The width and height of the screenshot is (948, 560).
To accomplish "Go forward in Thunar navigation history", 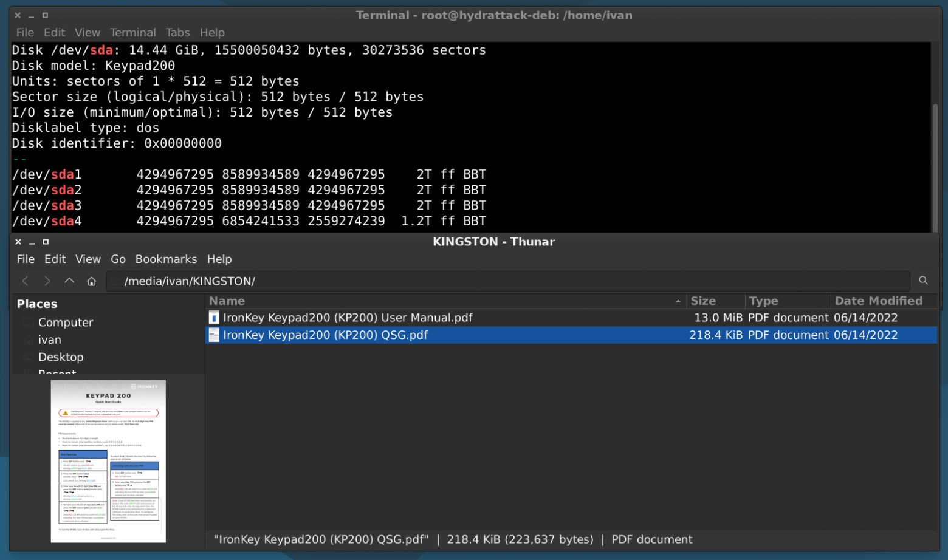I will tap(47, 281).
